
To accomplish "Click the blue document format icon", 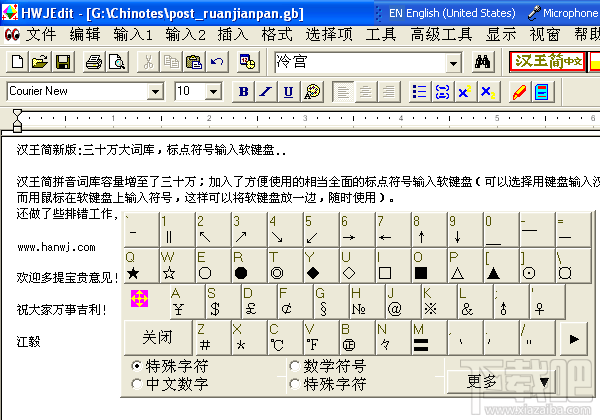I will coord(542,92).
